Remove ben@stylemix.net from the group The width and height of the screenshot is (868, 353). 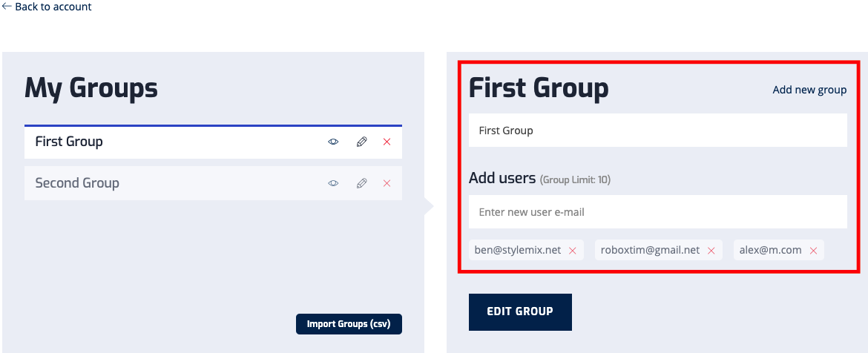click(572, 251)
